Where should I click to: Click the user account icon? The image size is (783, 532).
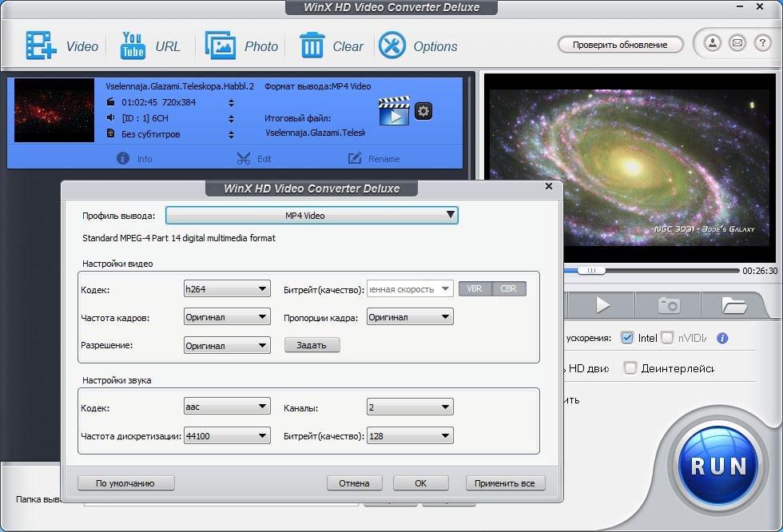713,43
